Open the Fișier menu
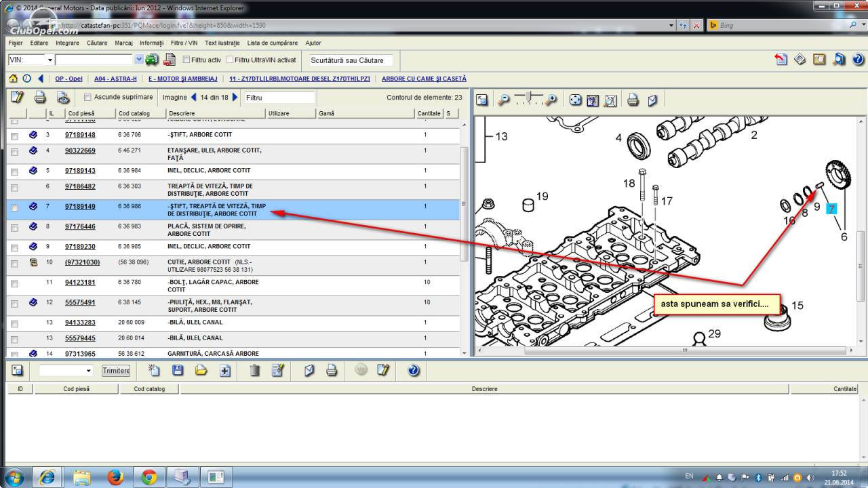The width and height of the screenshot is (868, 488). [x=16, y=43]
